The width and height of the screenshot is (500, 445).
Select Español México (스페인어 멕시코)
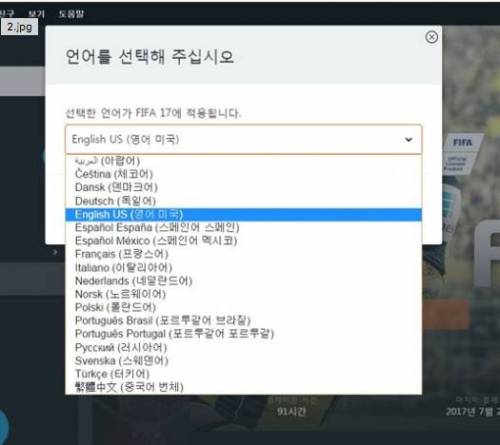click(243, 241)
